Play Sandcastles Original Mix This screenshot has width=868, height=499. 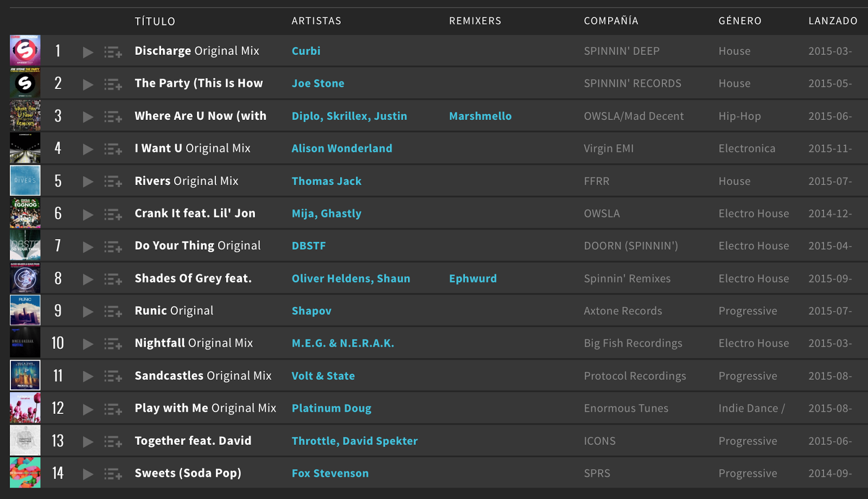pyautogui.click(x=87, y=375)
